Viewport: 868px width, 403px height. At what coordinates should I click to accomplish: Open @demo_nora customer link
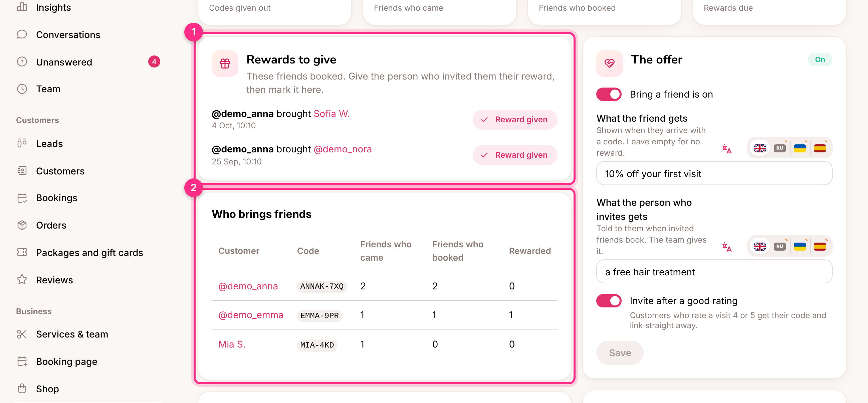342,149
